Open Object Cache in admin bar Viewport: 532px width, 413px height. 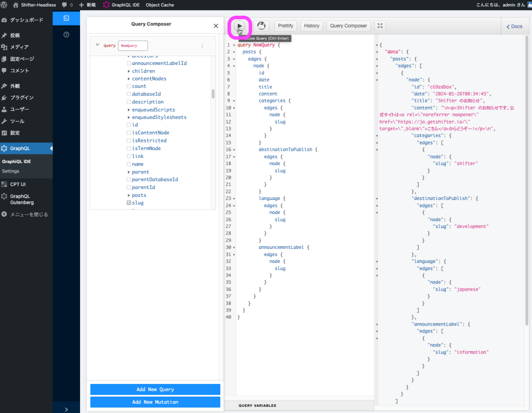tap(160, 5)
